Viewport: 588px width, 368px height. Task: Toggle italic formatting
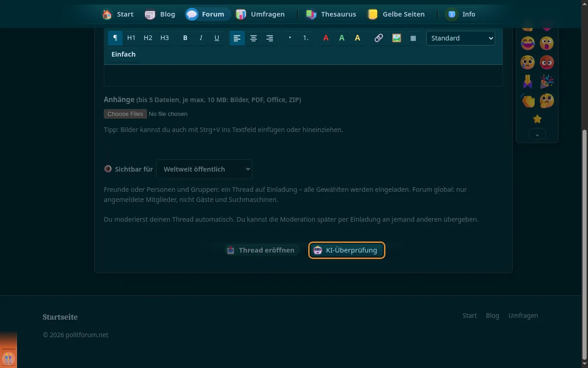coord(201,38)
